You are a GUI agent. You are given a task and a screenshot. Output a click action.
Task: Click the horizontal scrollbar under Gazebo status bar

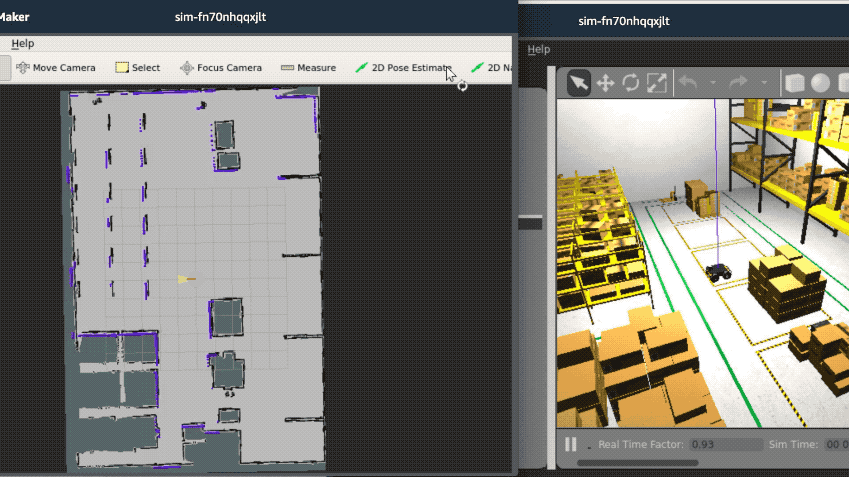[x=637, y=463]
